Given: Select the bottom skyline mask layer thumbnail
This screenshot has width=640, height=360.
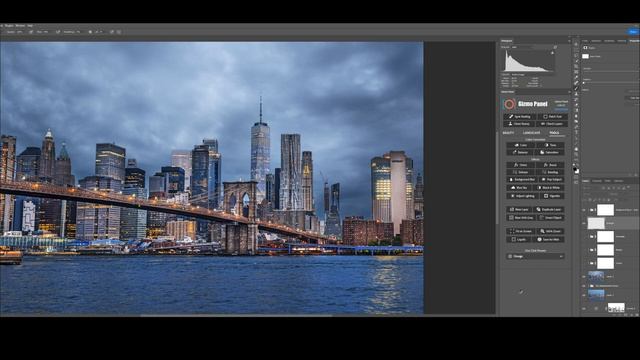Looking at the screenshot, I should click(616, 308).
